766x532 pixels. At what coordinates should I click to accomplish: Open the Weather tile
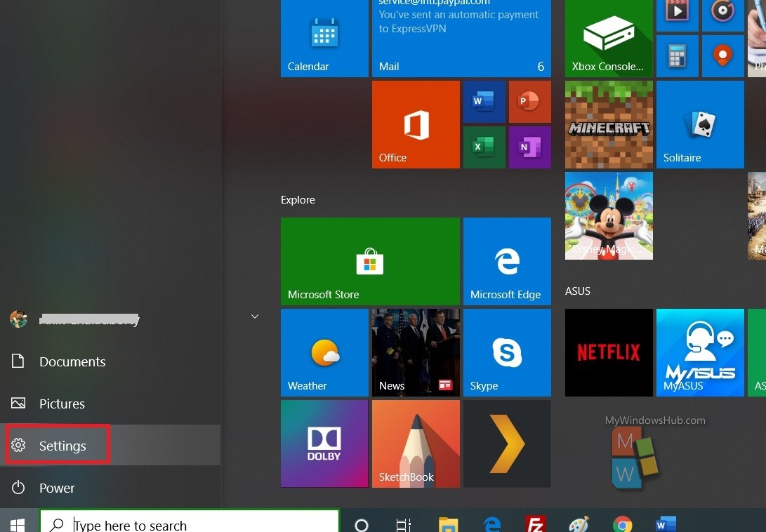(324, 352)
